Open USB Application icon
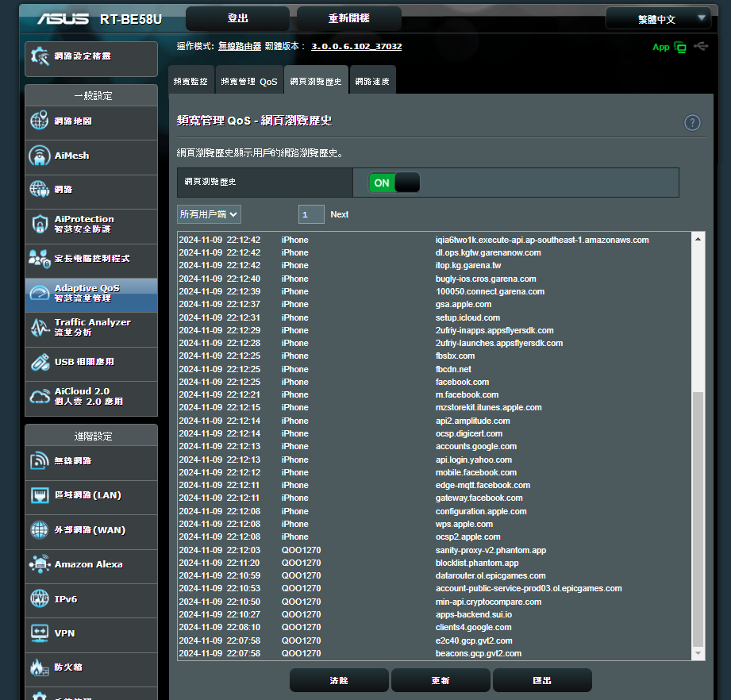 [40, 362]
